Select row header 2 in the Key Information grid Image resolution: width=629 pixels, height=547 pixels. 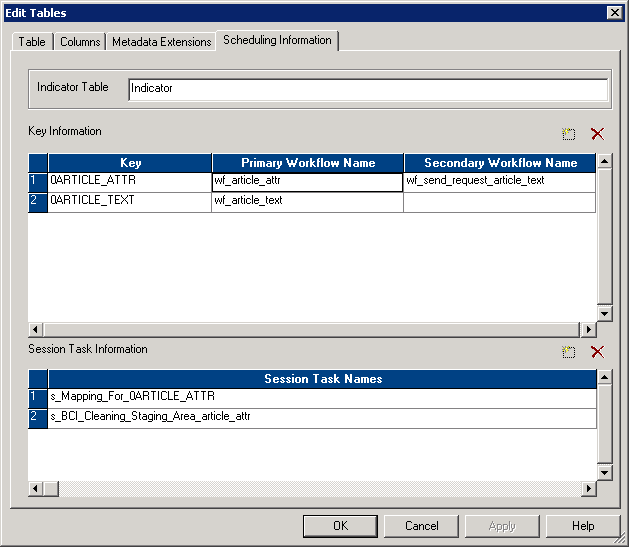pyautogui.click(x=38, y=201)
